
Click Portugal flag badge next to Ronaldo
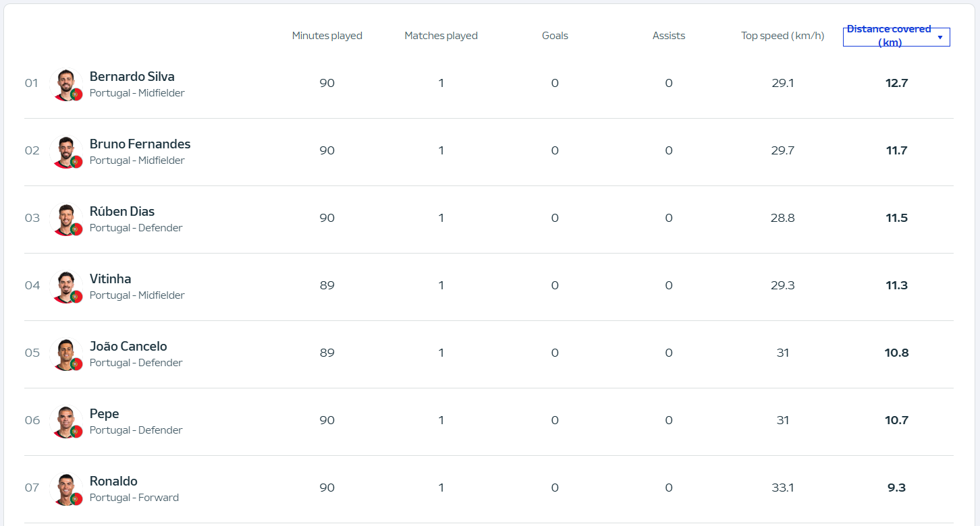tap(76, 499)
